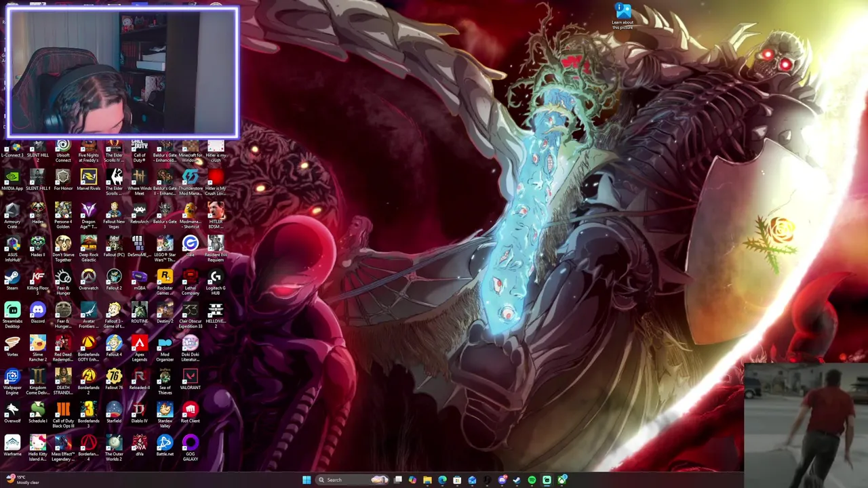Open the Where Winds Meet shortcut

pos(139,183)
